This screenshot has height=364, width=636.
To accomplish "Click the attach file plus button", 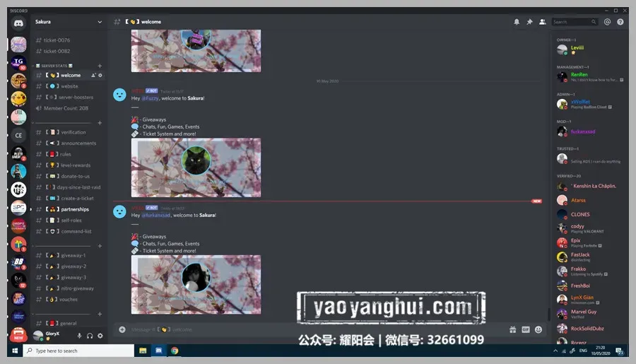I will click(122, 329).
